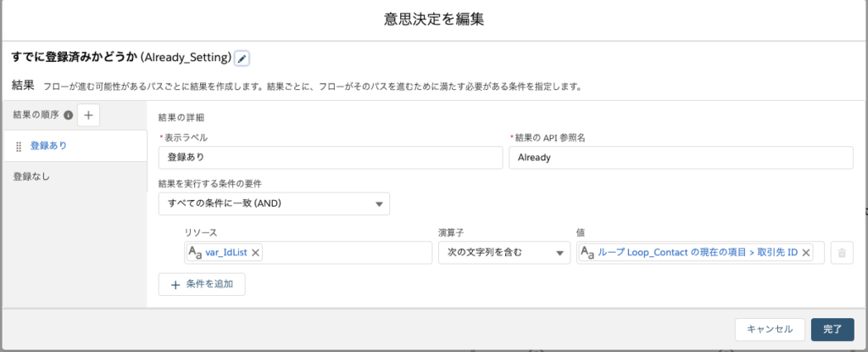This screenshot has height=352, width=868.
Task: Edit the 結果の API 参照名 field
Action: (681, 158)
